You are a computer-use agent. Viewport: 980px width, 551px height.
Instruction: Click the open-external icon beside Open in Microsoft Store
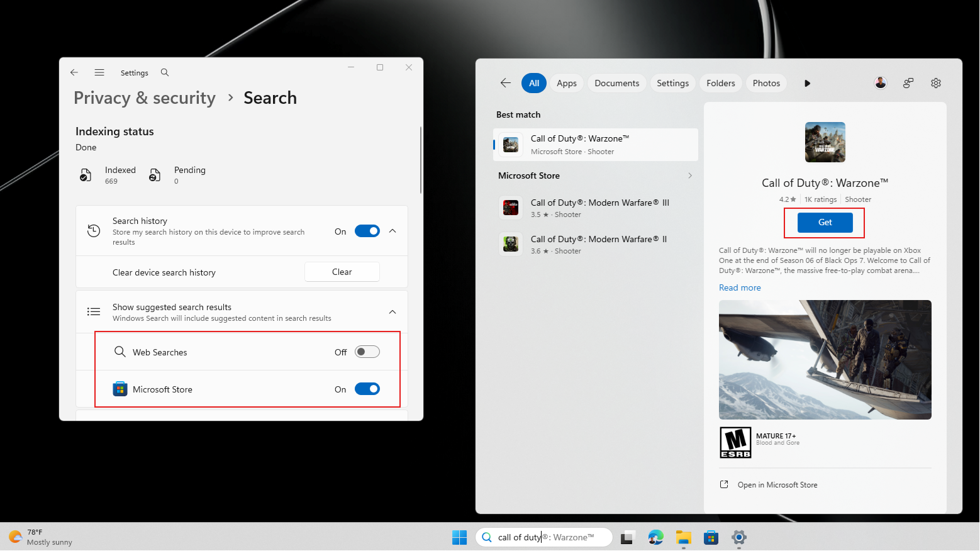[x=724, y=484]
